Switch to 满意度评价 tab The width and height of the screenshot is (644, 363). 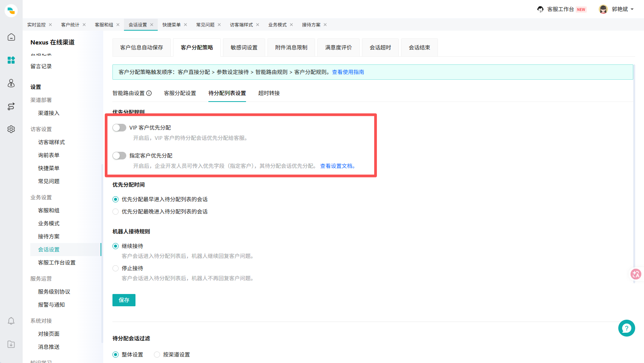click(339, 48)
